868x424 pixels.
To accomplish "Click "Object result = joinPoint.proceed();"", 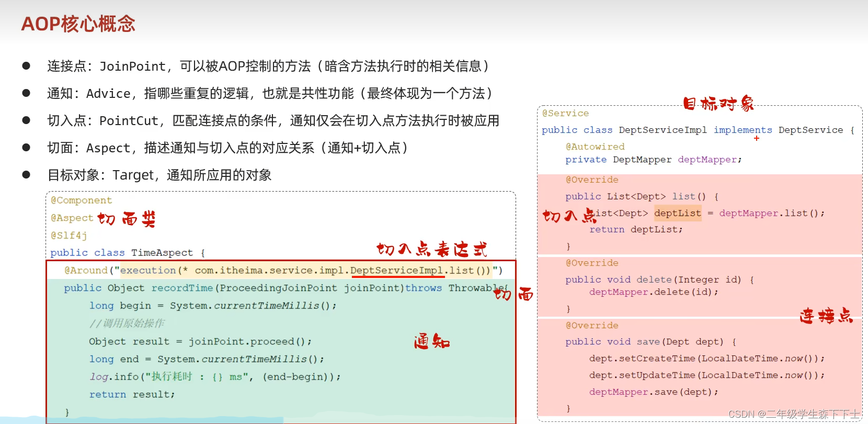I will coord(200,342).
